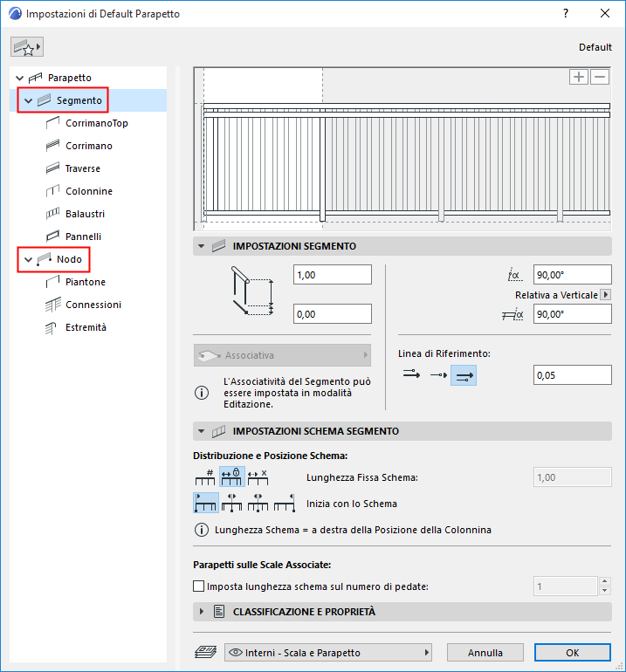Click the Piantone post icon
This screenshot has height=672, width=626.
point(52,282)
